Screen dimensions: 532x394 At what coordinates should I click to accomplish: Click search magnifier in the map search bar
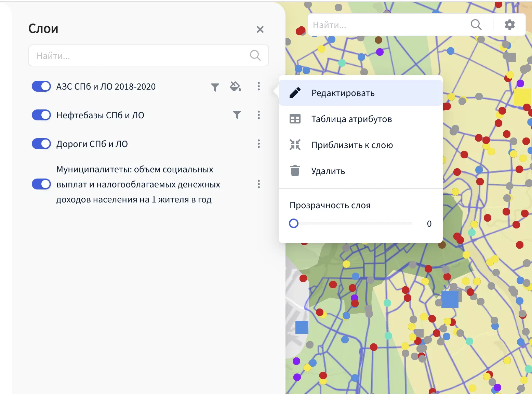tap(476, 25)
